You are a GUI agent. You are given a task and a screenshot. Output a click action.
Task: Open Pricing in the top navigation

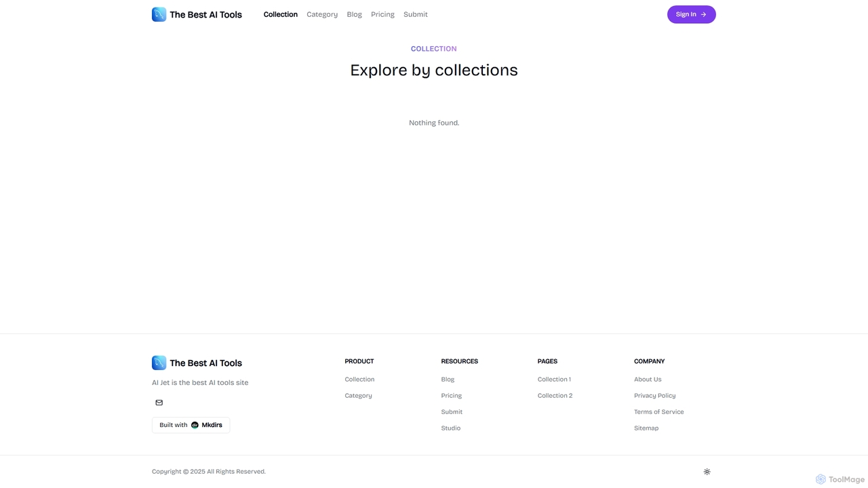(x=382, y=14)
